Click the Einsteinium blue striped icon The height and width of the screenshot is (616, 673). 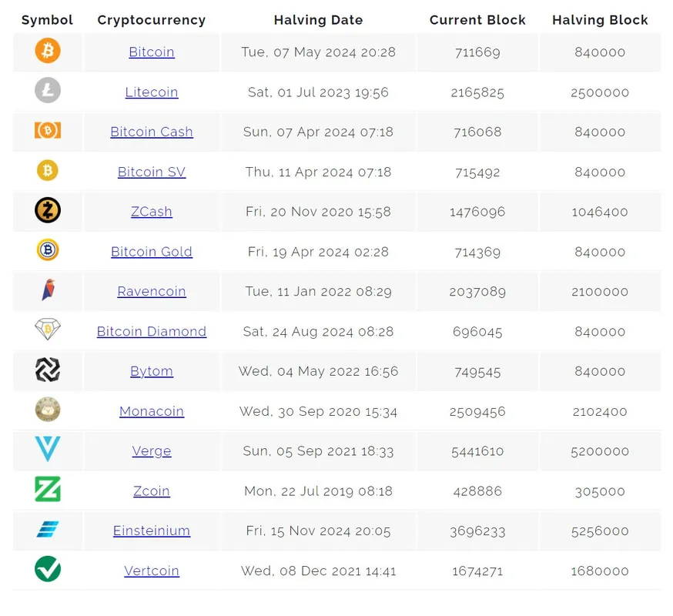[48, 529]
